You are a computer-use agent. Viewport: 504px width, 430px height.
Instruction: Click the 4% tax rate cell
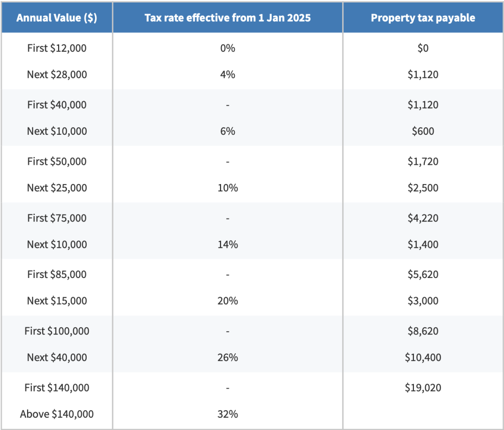click(x=227, y=75)
